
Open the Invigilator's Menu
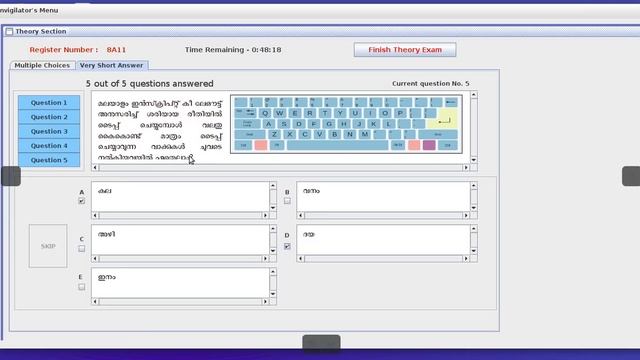click(x=29, y=10)
